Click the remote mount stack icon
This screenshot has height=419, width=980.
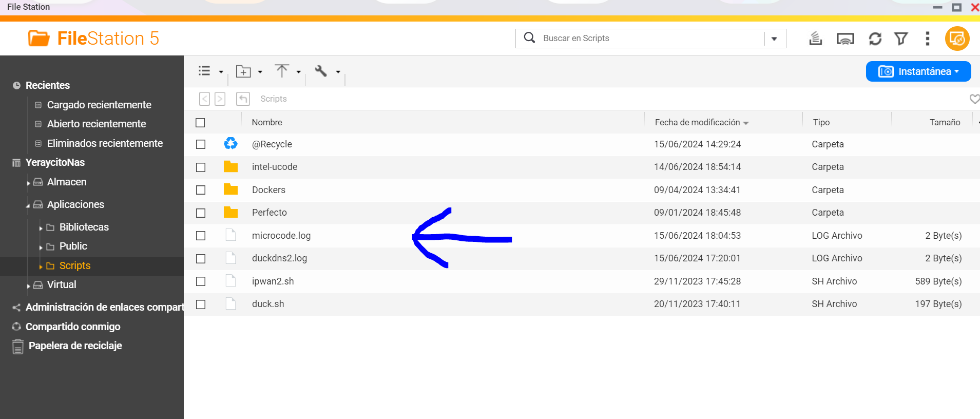coord(816,39)
